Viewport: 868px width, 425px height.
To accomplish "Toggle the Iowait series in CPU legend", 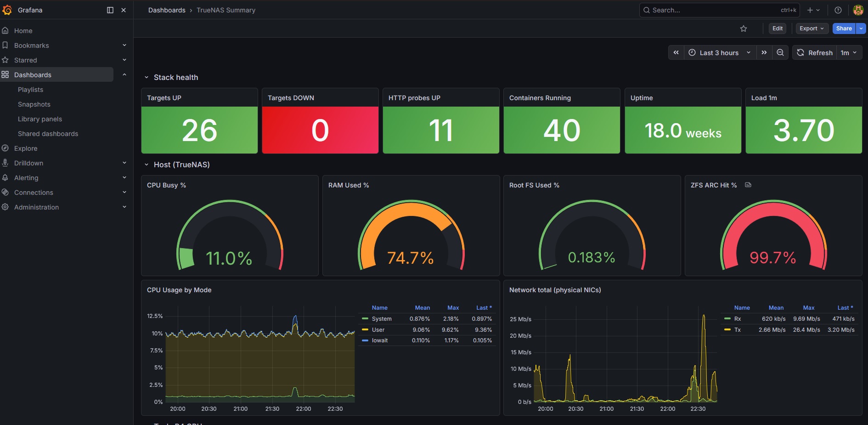I will click(379, 340).
